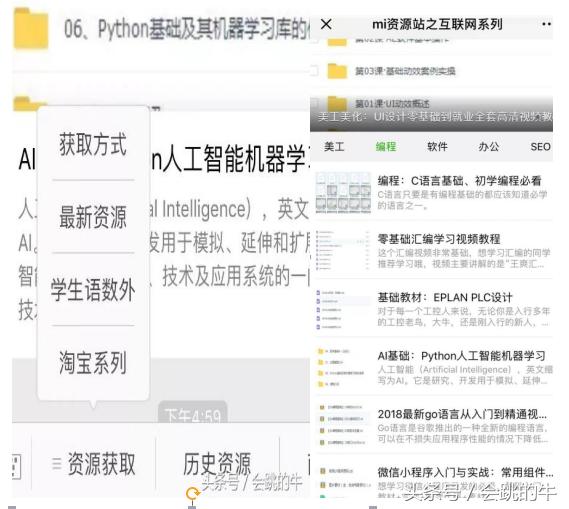Tap the 历史资源 bottom menu button
This screenshot has height=509, width=569.
coord(217,464)
